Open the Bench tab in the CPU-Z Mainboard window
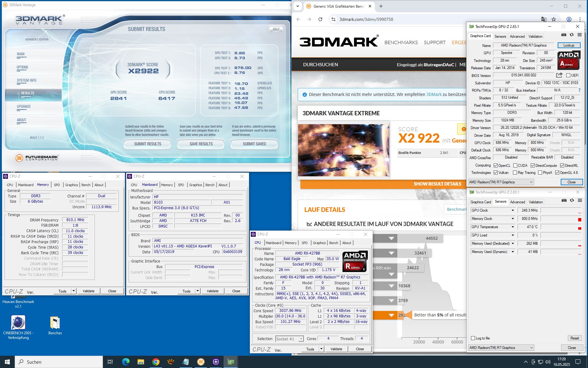Screen dimensions: 588x368 210,185
